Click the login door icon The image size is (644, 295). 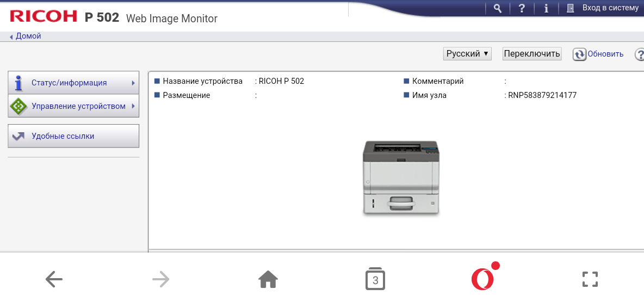tap(570, 8)
